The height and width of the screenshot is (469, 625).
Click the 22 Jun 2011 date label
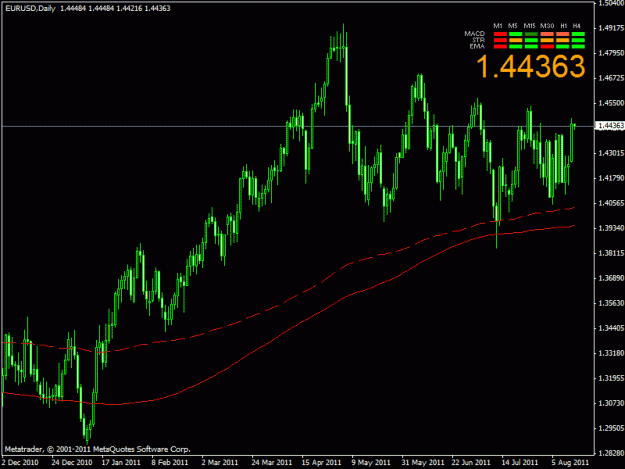[471, 462]
